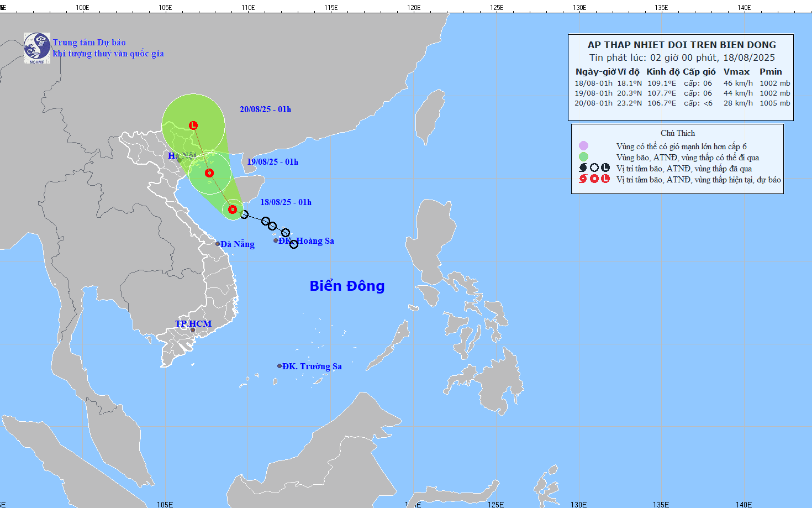Click the 'Cấp gió' column header

pos(699,72)
